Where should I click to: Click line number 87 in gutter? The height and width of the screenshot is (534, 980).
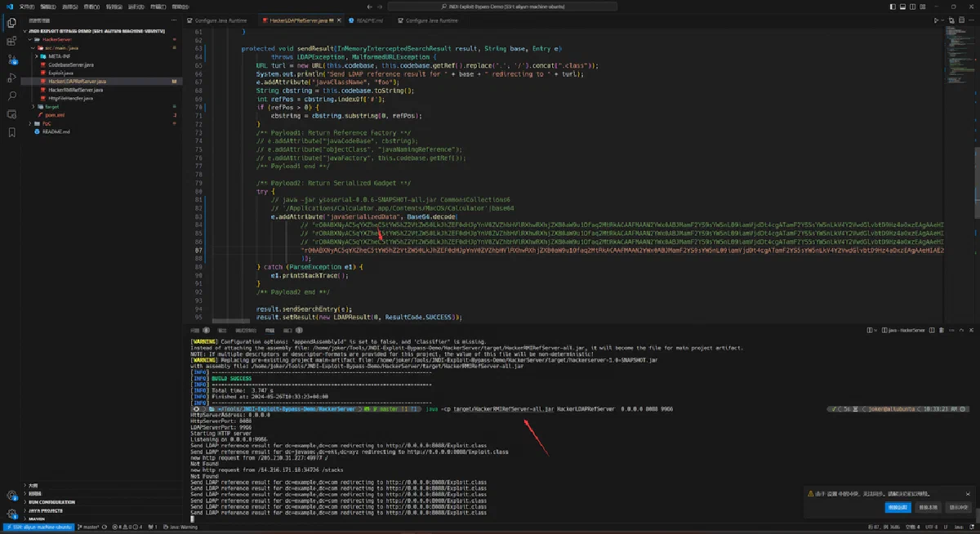click(x=198, y=250)
